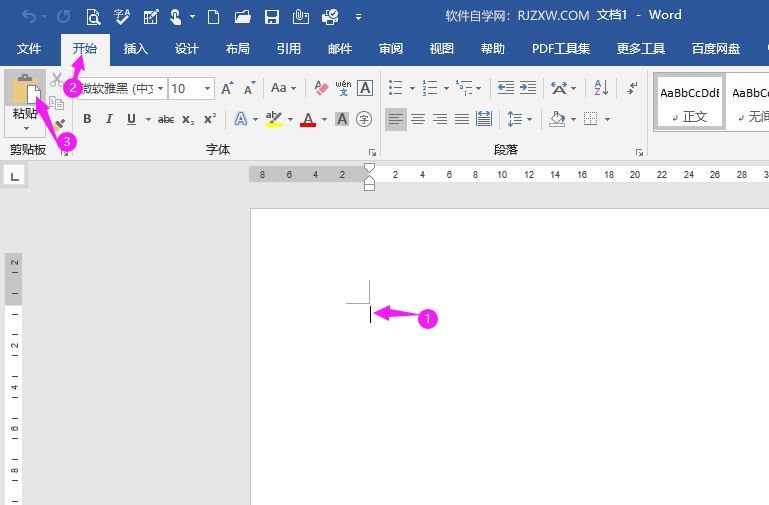Click the character border A icon
Viewport: 769px width, 505px height.
[365, 88]
